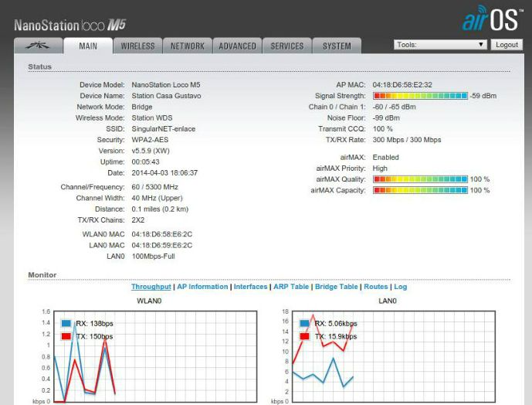Select the SERVICES tab
The width and height of the screenshot is (532, 405).
pos(286,46)
